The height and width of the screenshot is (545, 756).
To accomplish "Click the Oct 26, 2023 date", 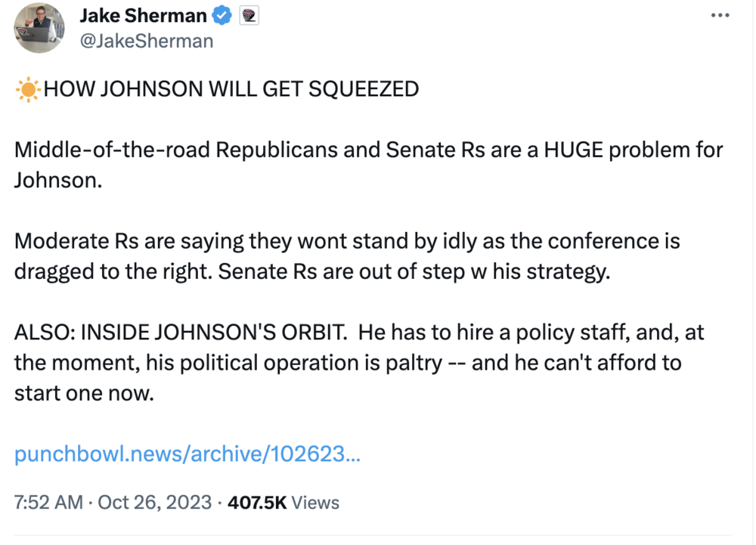I will coord(154,502).
